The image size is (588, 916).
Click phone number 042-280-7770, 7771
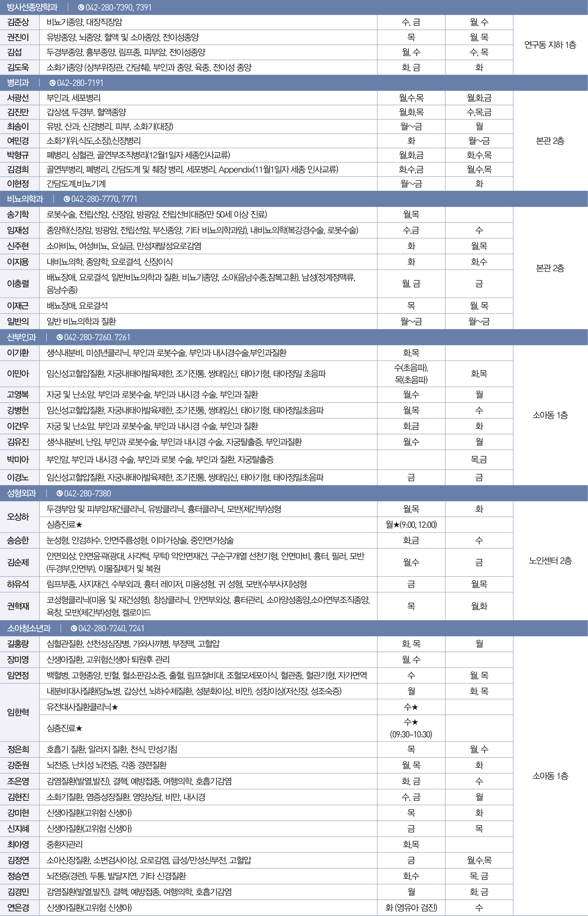pyautogui.click(x=104, y=199)
